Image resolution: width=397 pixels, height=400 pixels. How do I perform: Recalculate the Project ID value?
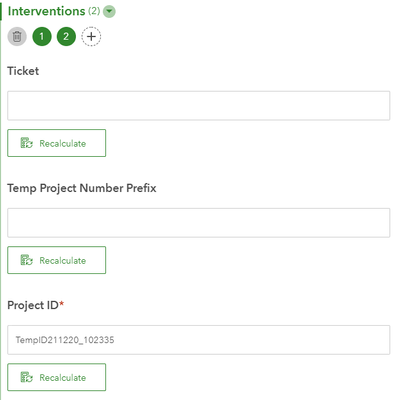(x=57, y=377)
